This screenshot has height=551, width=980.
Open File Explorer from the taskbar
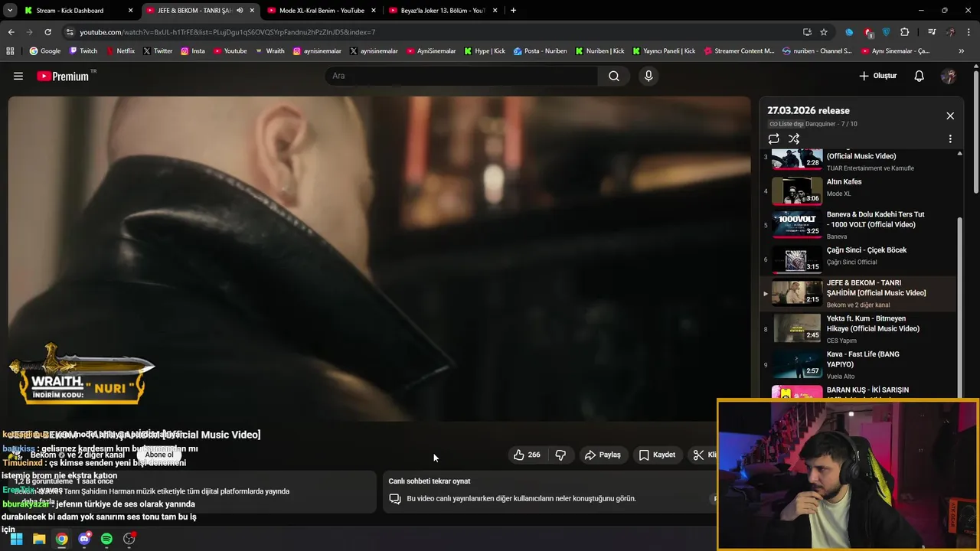click(39, 539)
